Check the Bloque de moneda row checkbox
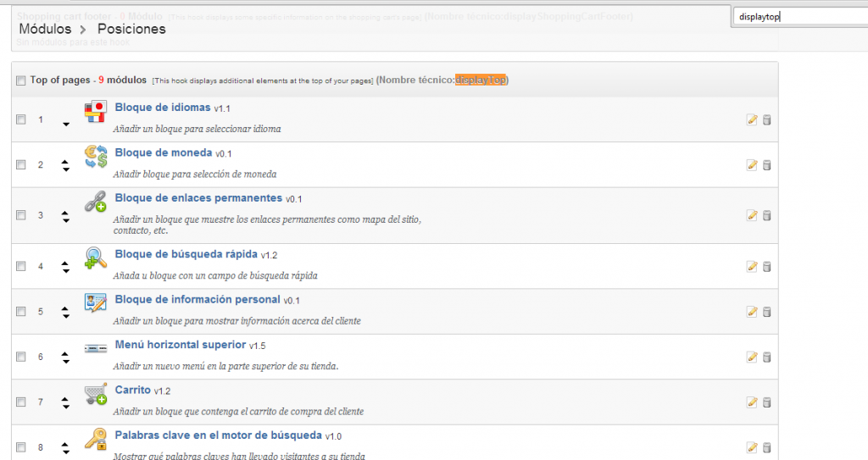The height and width of the screenshot is (460, 868). (x=21, y=165)
